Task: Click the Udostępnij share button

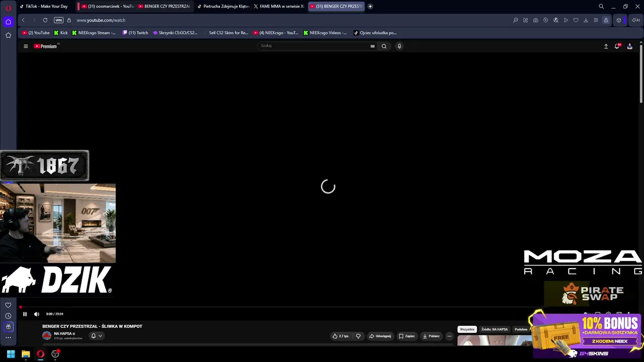Action: click(x=380, y=336)
